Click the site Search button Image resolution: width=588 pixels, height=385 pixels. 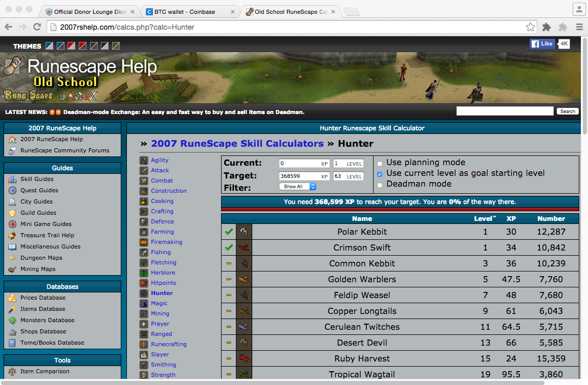tap(568, 111)
